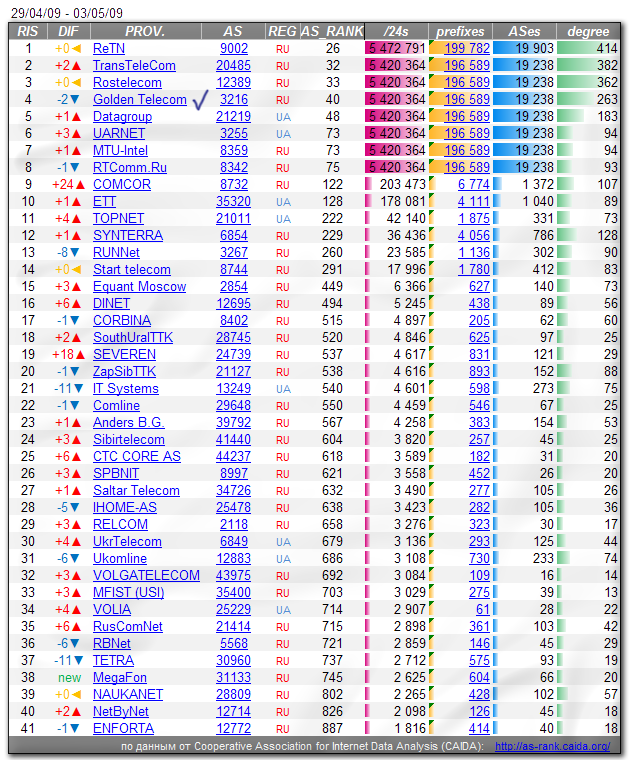Click the RTComm.Ru provider link

click(130, 167)
